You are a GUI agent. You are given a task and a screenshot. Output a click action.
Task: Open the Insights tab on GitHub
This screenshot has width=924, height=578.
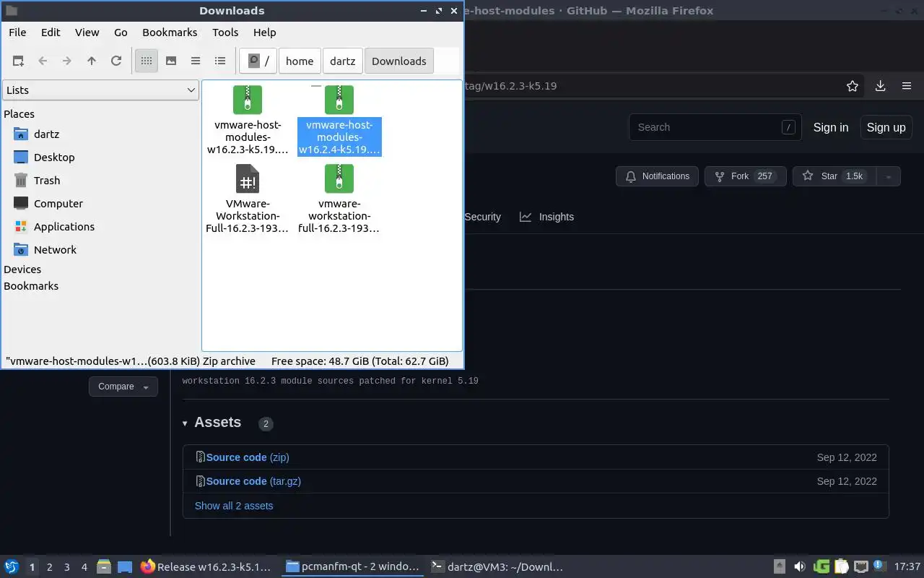[x=547, y=217]
